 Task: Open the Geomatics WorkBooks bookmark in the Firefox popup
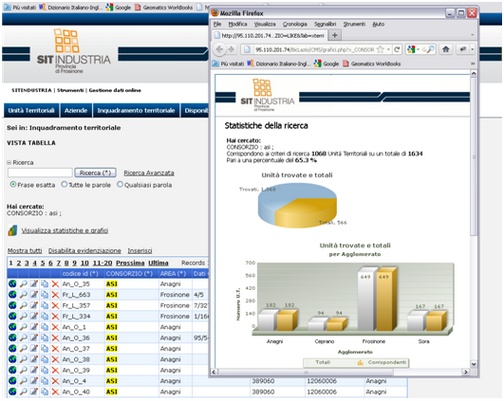372,64
